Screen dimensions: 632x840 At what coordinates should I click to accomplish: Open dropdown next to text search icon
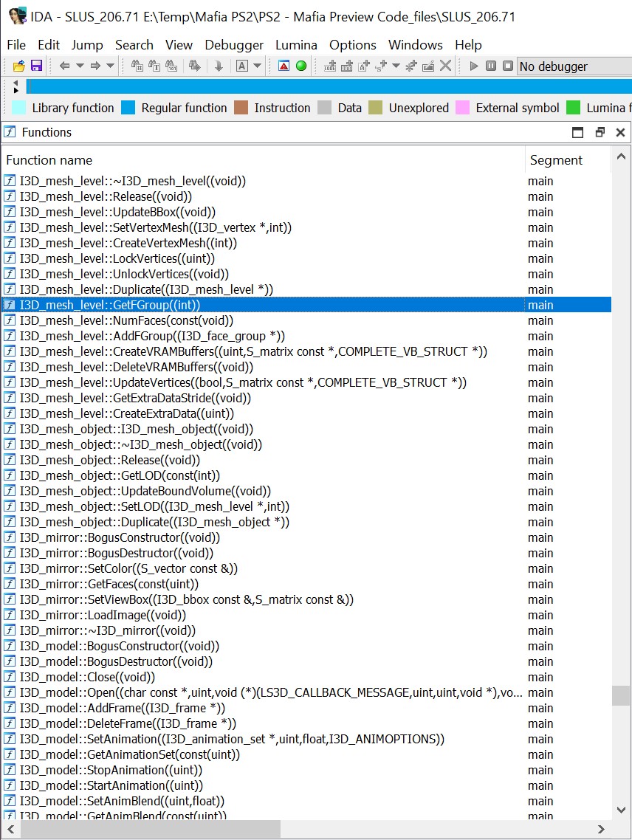[x=257, y=66]
